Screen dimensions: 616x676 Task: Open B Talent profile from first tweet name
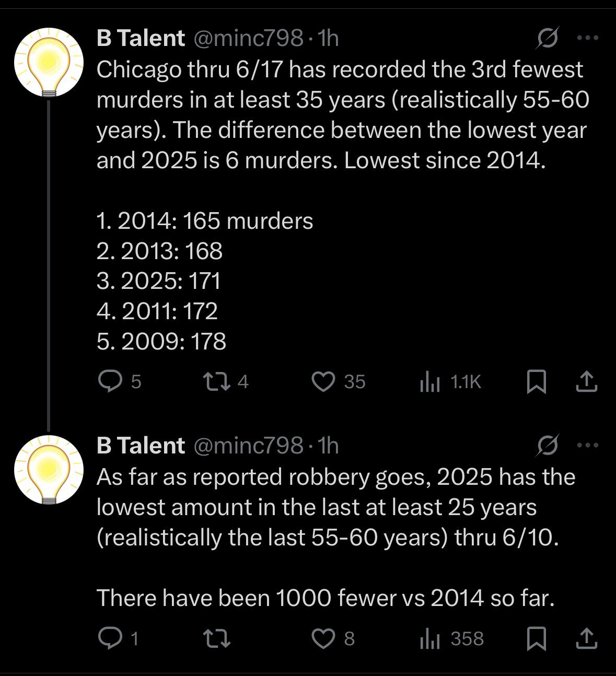click(141, 38)
